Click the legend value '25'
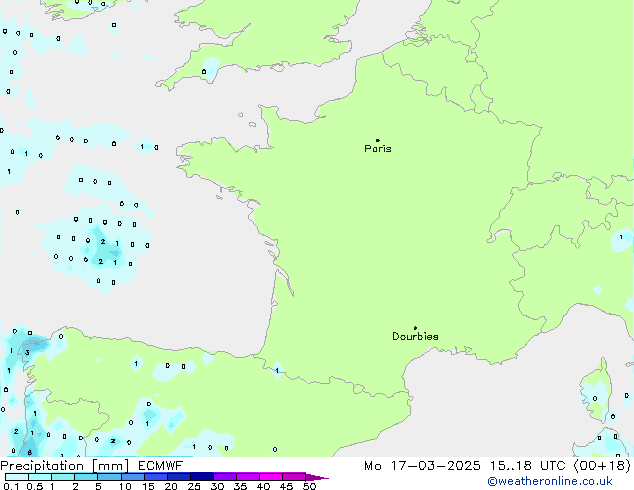634x490 pixels. [x=194, y=486]
